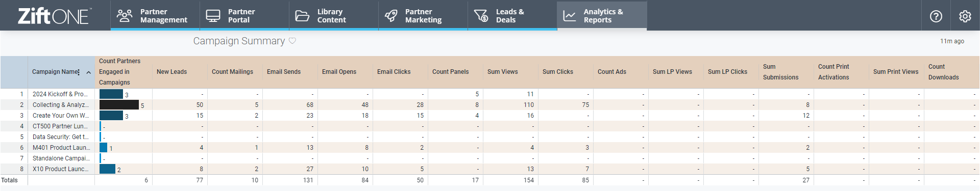Click the ZiftONE logo
980x191 pixels.
point(55,16)
